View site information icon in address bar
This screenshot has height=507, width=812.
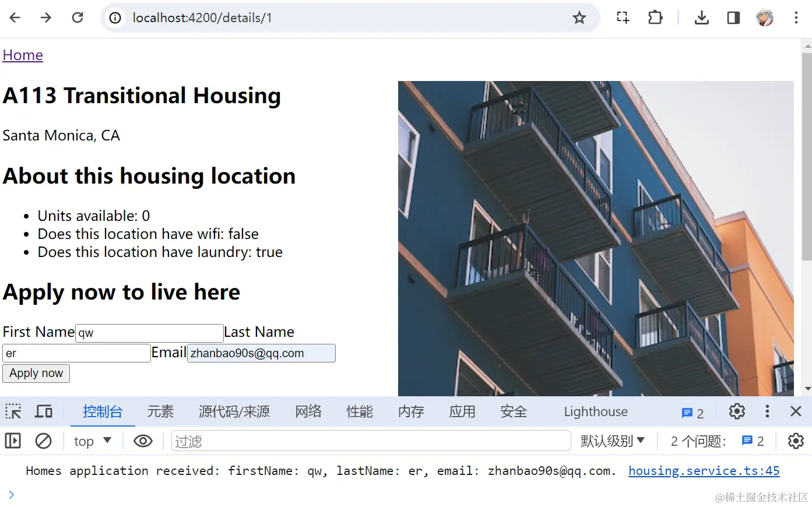tap(115, 18)
